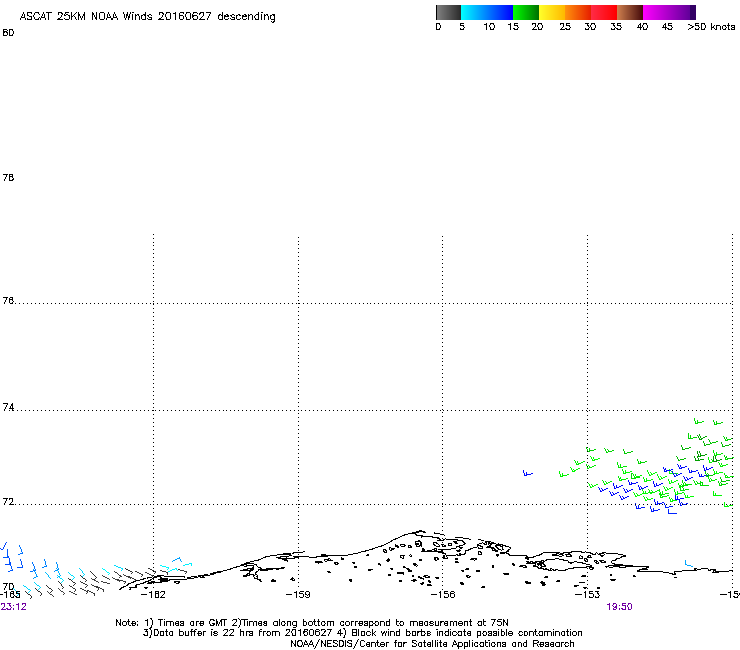Viewport: 740px width, 650px height.
Task: Click the purple 19:50 swath time label
Action: [619, 607]
